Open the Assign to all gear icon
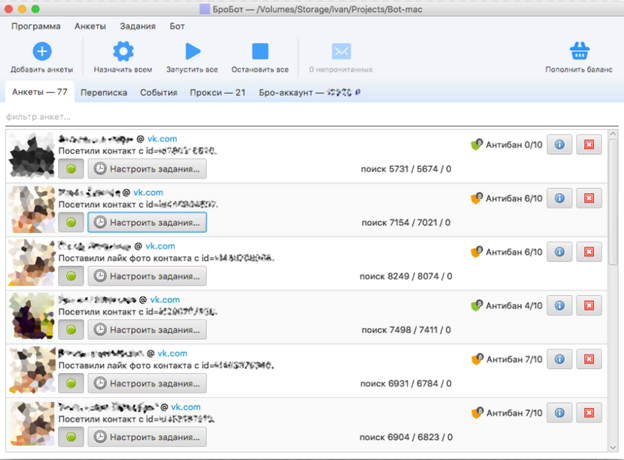This screenshot has width=624, height=460. (x=123, y=51)
